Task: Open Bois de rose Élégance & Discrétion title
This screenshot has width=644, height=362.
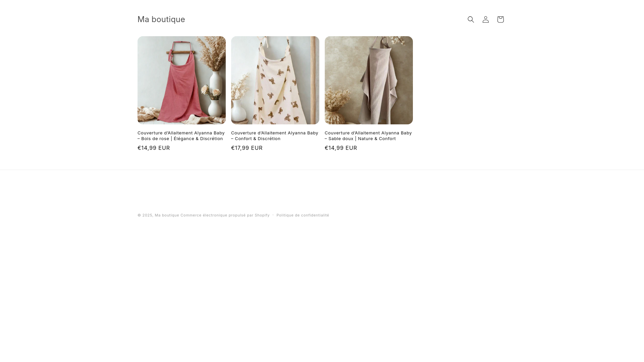Action: tap(181, 136)
